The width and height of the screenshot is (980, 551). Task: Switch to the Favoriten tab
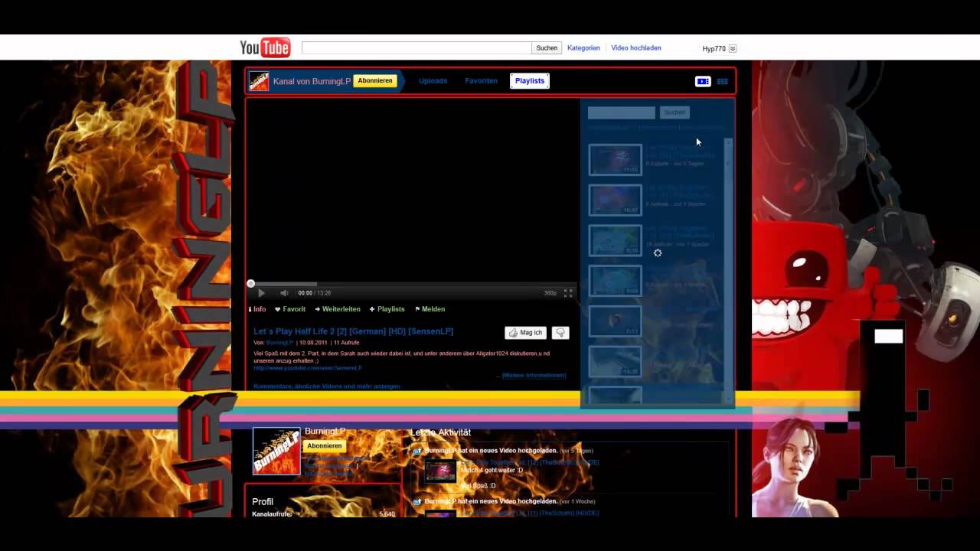[x=481, y=81]
